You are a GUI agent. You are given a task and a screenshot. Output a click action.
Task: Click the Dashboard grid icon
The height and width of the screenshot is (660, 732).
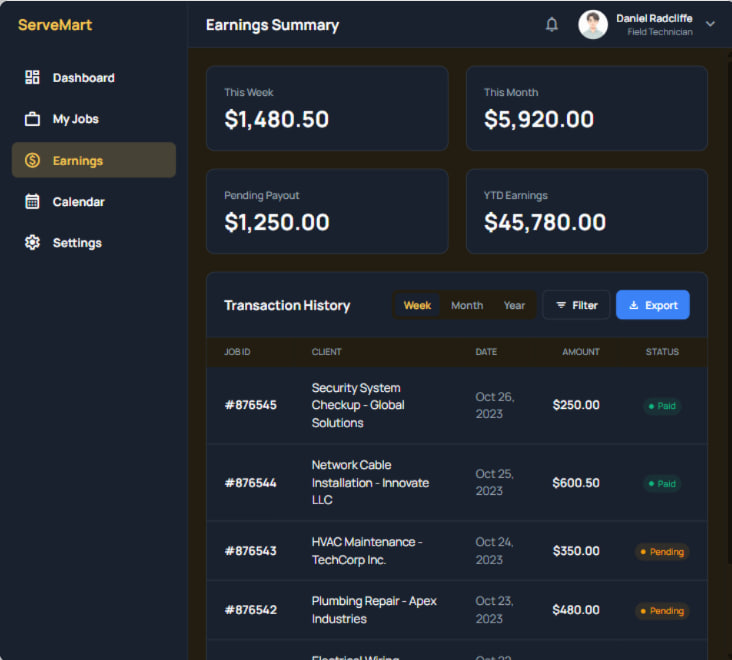tap(32, 77)
